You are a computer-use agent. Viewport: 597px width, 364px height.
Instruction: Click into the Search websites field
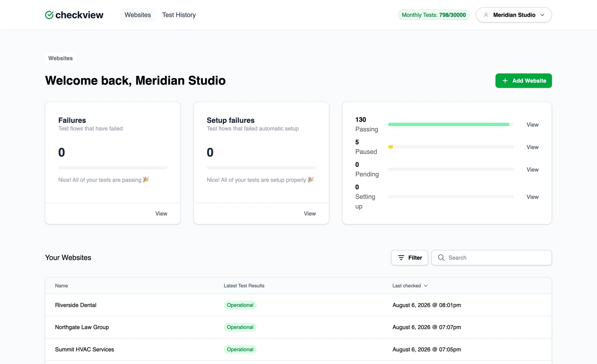coord(491,258)
